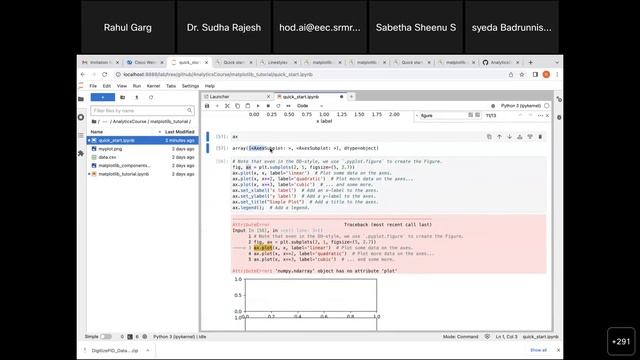Switch to the Launcher tab
The image size is (640, 360).
pos(237,97)
